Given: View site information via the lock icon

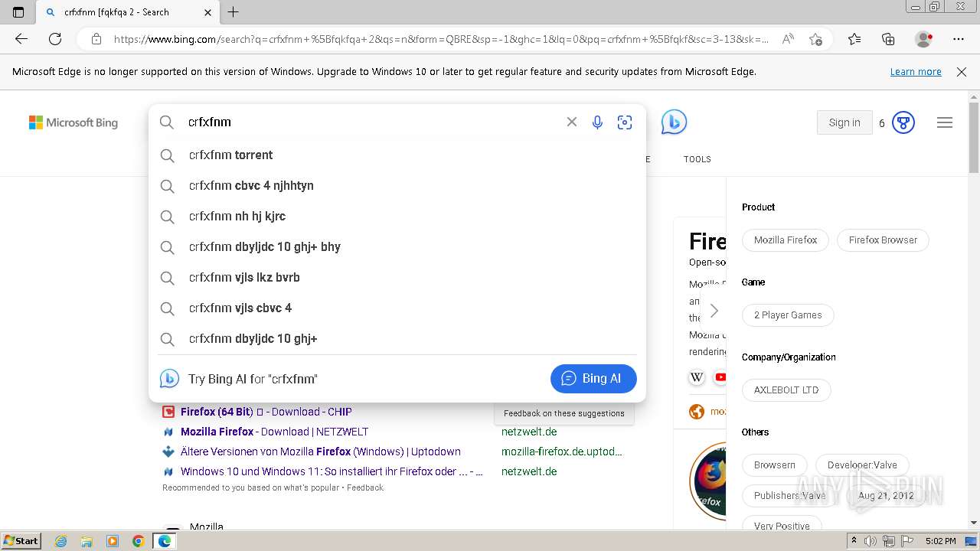Looking at the screenshot, I should (96, 39).
